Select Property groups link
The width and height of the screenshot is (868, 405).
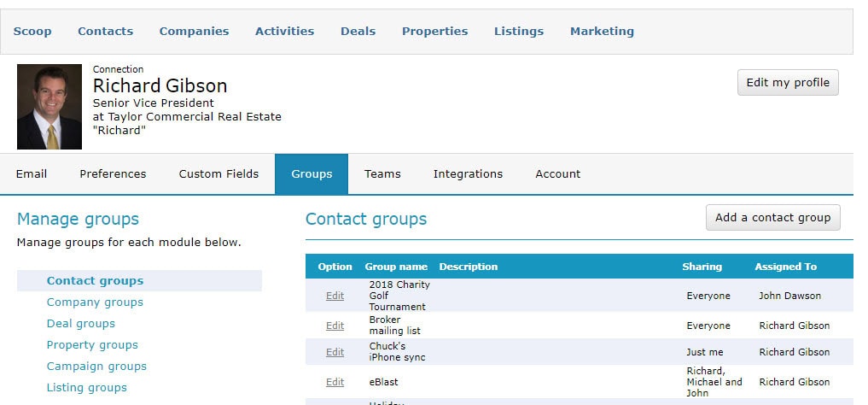pos(92,344)
